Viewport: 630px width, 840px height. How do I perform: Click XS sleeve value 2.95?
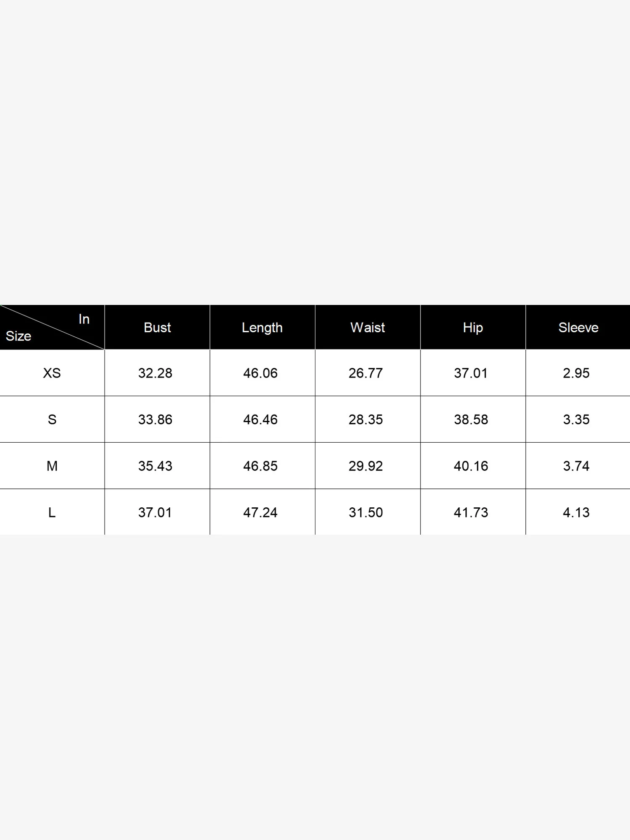pos(576,373)
